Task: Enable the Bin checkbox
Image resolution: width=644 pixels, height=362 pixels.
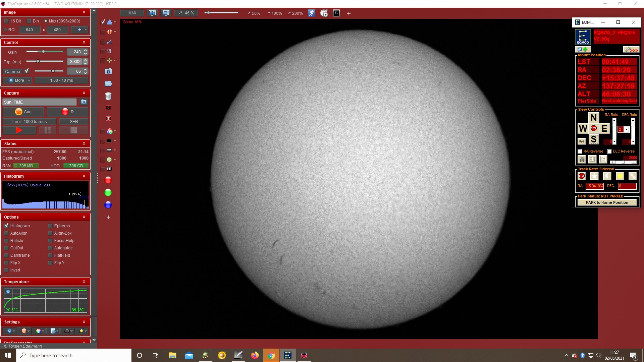Action: pos(29,21)
